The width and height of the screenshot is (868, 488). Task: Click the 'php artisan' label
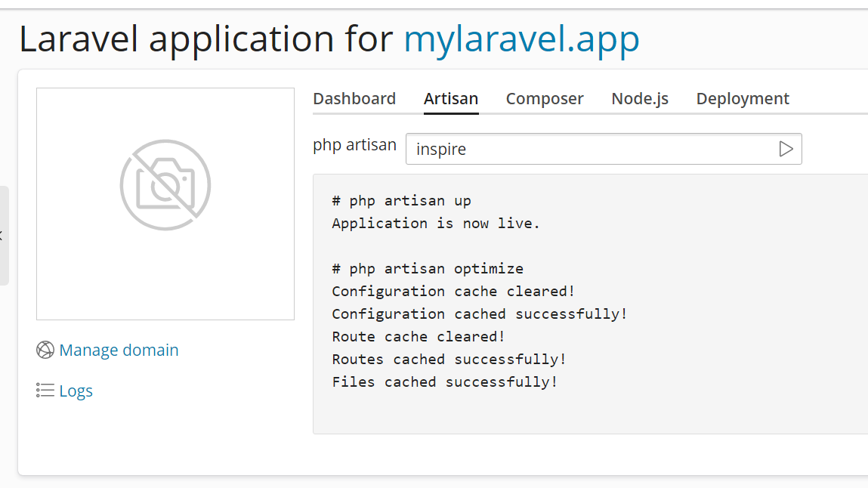coord(354,145)
